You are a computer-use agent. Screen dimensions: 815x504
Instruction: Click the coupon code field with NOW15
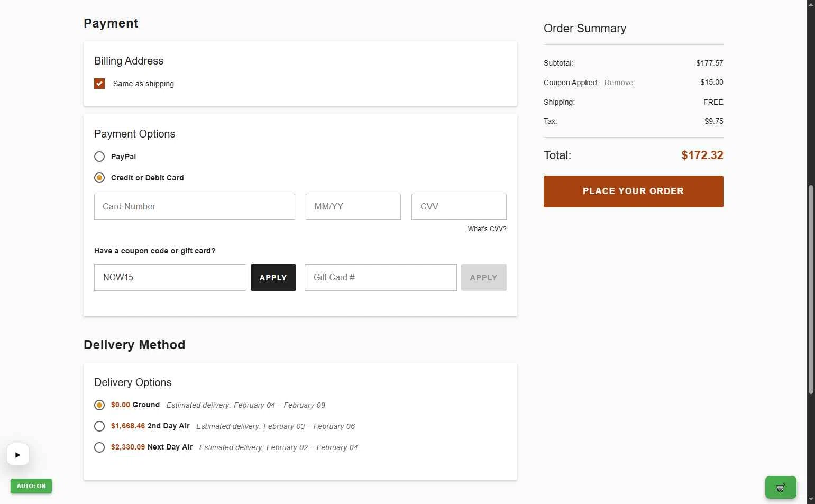pos(170,278)
